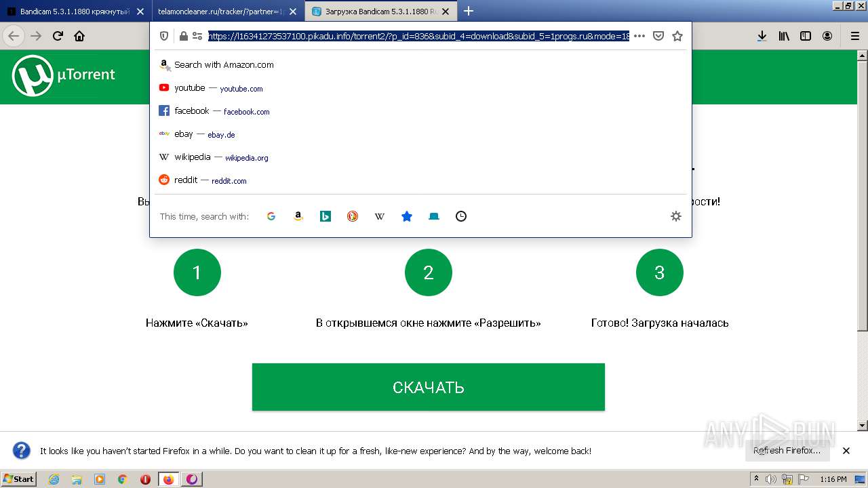Viewport: 868px width, 488px height.
Task: Click the clock showing 1:16 PM
Action: tap(833, 479)
